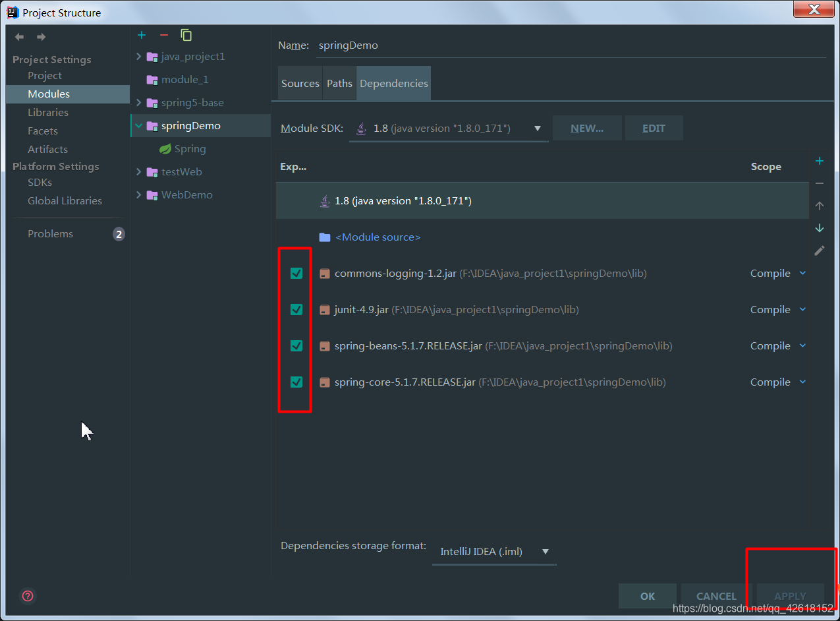Change scope of spring-beans jar

(778, 346)
